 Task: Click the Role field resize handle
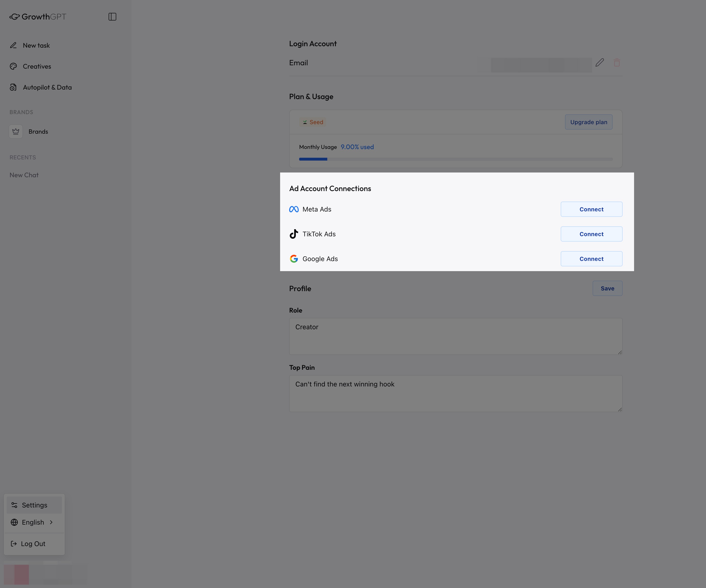(x=620, y=352)
